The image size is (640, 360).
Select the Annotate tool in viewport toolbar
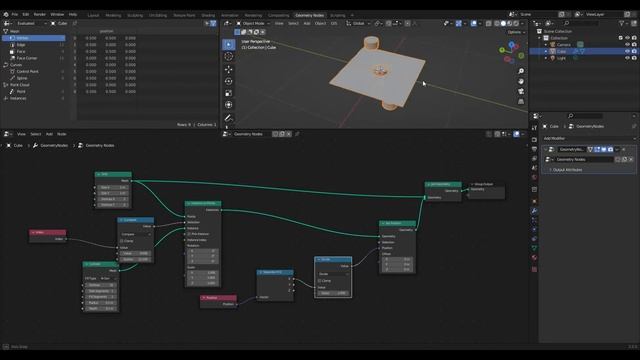pyautogui.click(x=229, y=118)
